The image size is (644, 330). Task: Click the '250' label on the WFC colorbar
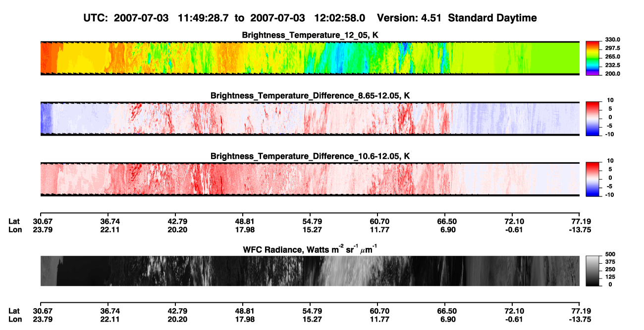(x=611, y=270)
